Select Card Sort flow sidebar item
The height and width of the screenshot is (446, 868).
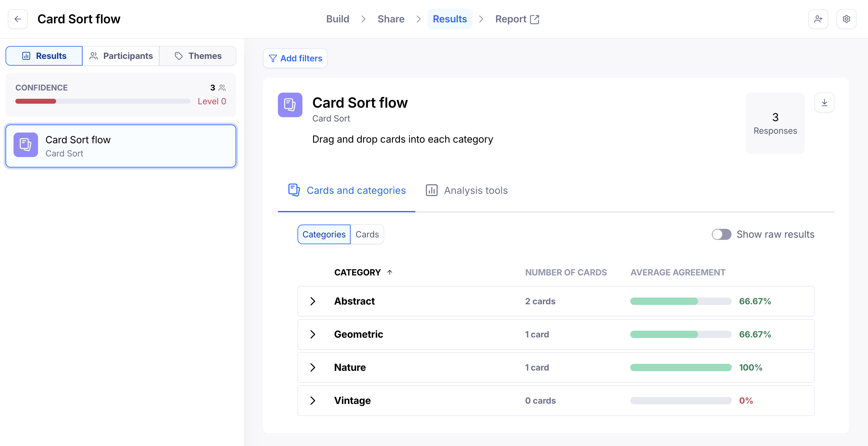tap(121, 146)
